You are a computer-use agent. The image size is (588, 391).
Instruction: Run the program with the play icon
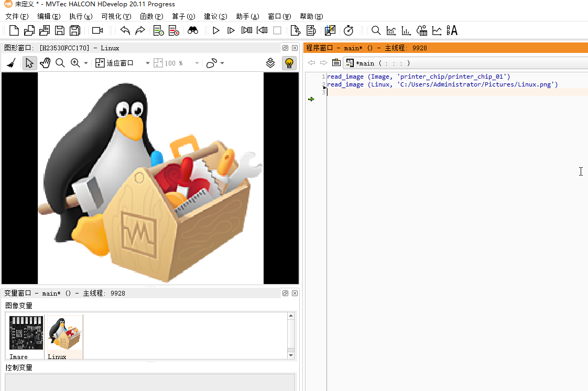point(216,30)
